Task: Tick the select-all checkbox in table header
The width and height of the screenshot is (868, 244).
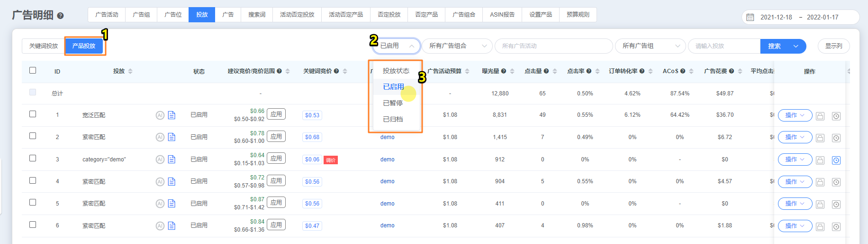Action: click(x=33, y=70)
